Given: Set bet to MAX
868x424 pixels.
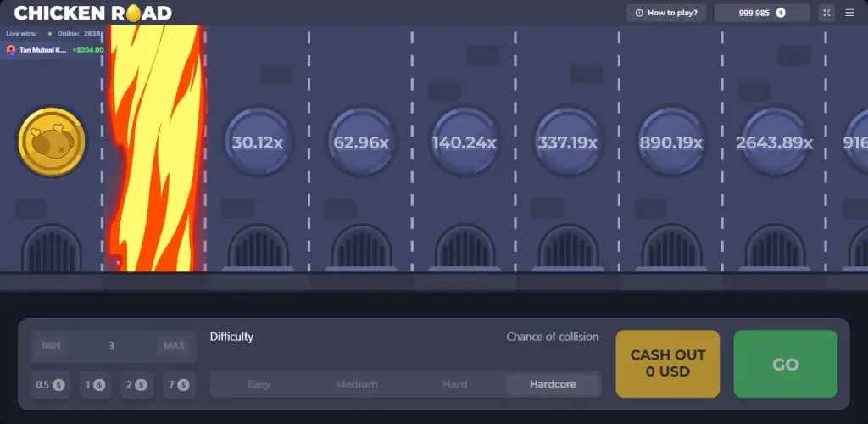Looking at the screenshot, I should pyautogui.click(x=174, y=346).
